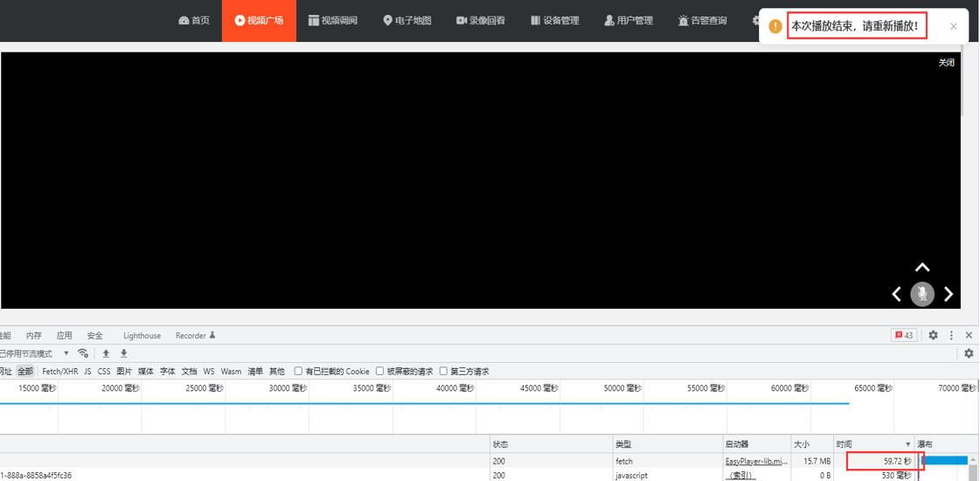Viewport: 980px width, 481px height.
Task: Click the import HAR upload icon
Action: [x=106, y=353]
